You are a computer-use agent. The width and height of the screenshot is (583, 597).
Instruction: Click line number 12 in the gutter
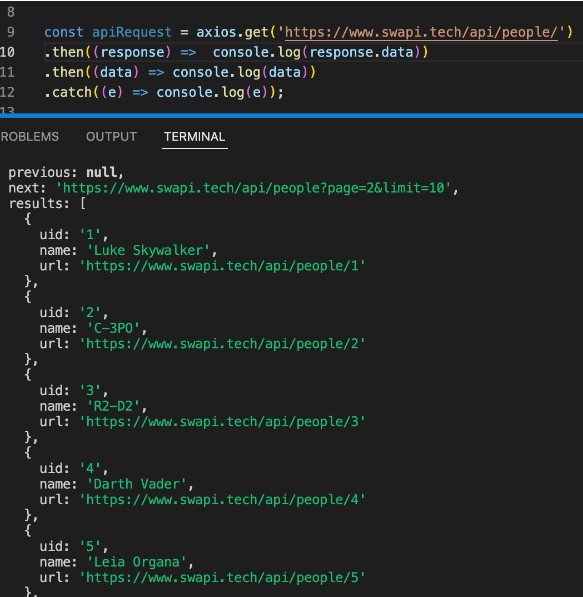point(7,92)
